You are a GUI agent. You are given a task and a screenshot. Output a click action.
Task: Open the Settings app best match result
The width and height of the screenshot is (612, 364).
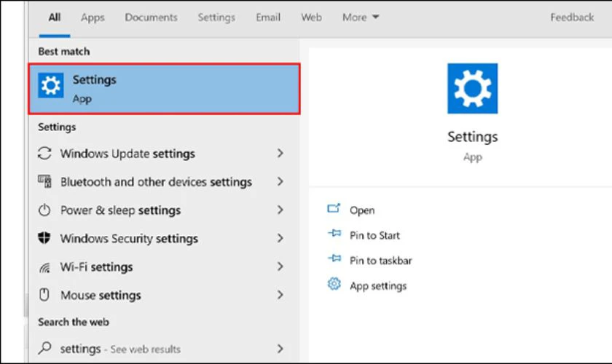click(164, 89)
